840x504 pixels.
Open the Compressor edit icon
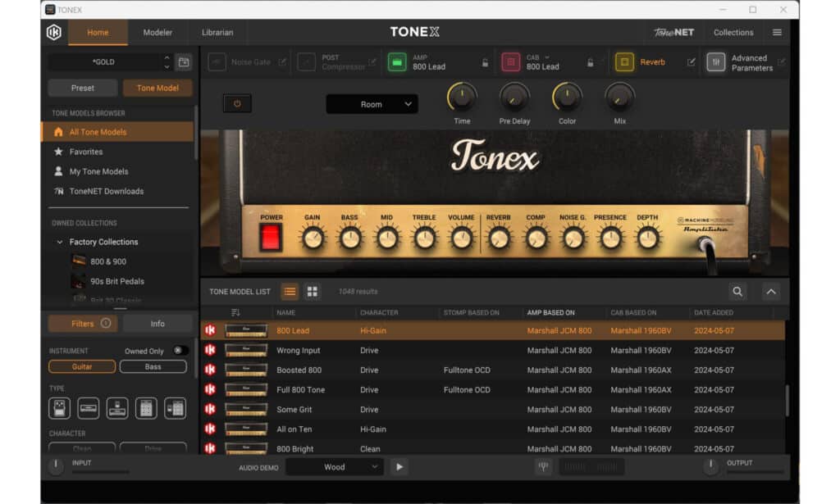point(372,62)
